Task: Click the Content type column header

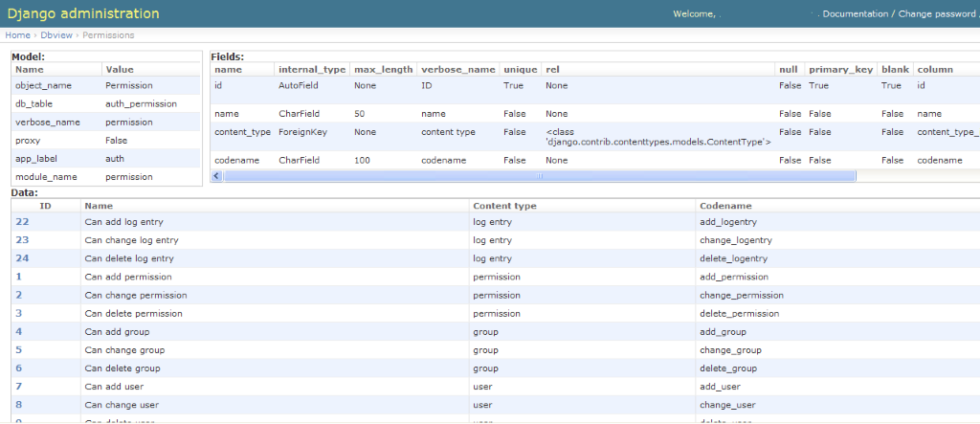Action: [504, 206]
